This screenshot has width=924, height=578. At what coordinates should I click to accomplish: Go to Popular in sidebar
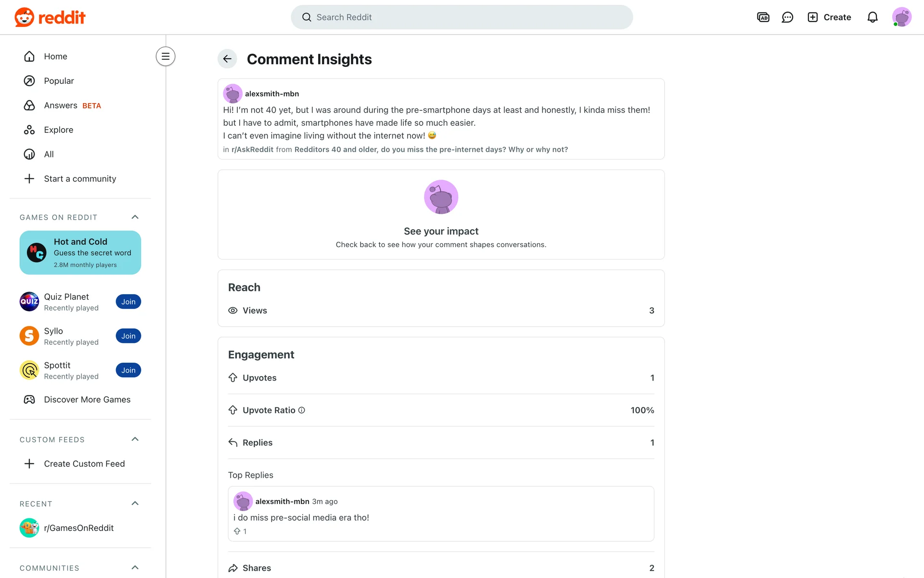click(59, 81)
